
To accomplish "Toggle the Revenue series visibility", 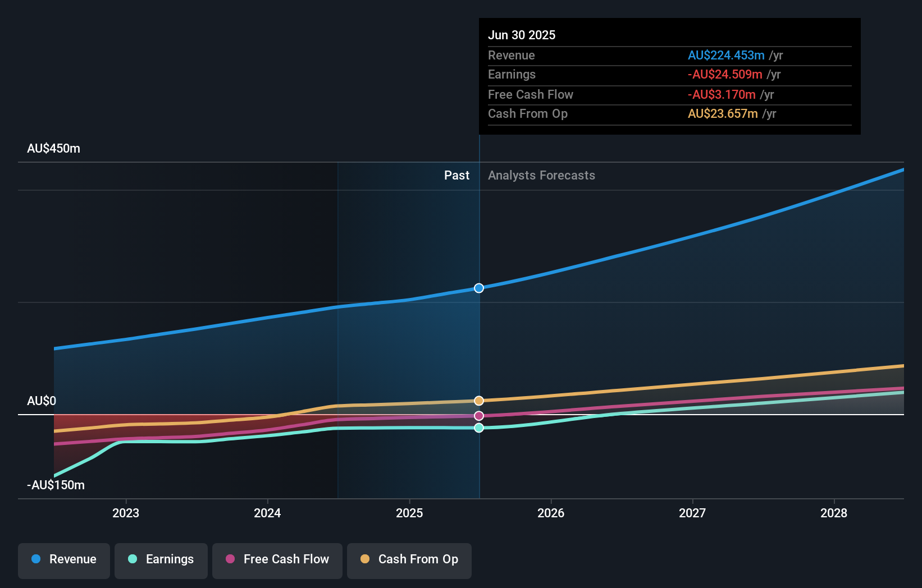I will pyautogui.click(x=63, y=559).
